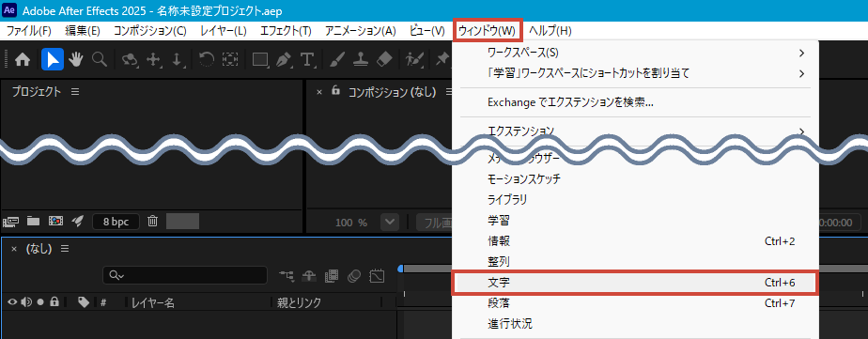The width and height of the screenshot is (868, 339).
Task: Click the eye video column header
Action: click(x=11, y=302)
